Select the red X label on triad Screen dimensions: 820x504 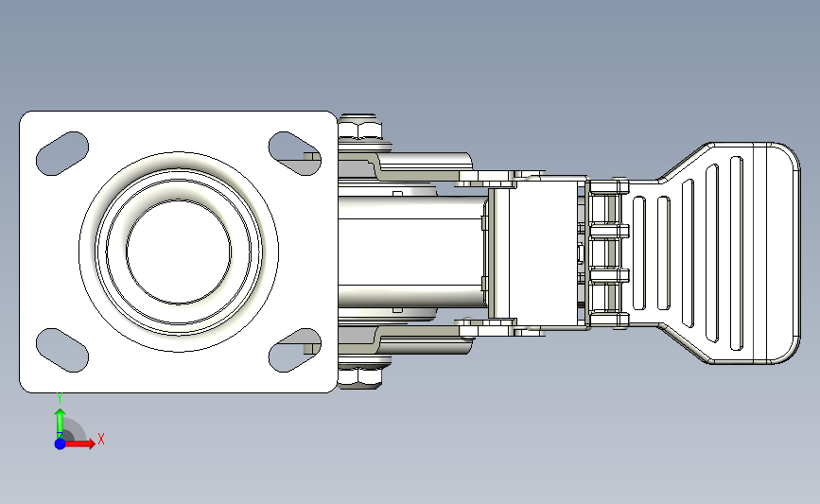(x=101, y=439)
